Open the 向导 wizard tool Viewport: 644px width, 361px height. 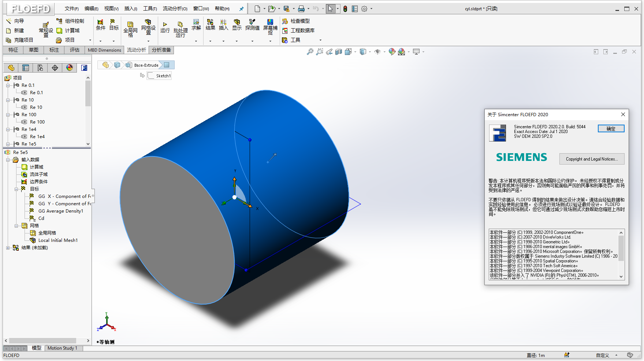[x=15, y=21]
